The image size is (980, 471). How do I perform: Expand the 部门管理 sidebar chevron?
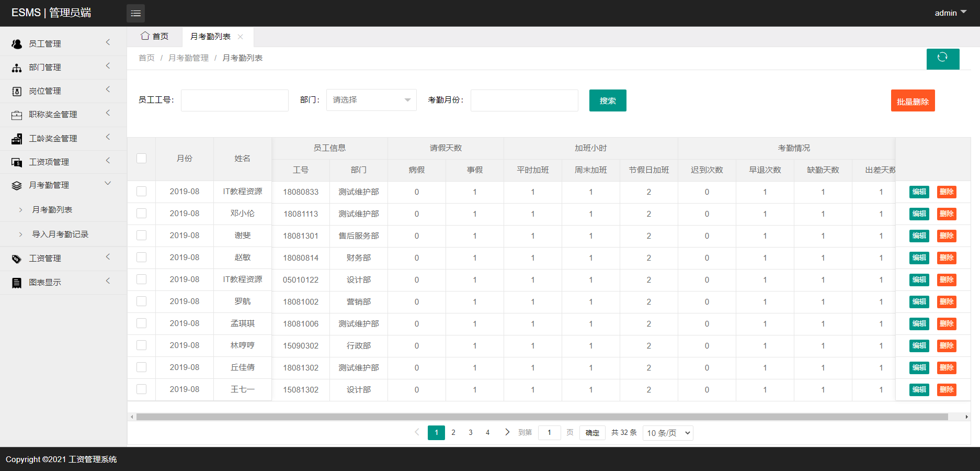[x=108, y=66]
